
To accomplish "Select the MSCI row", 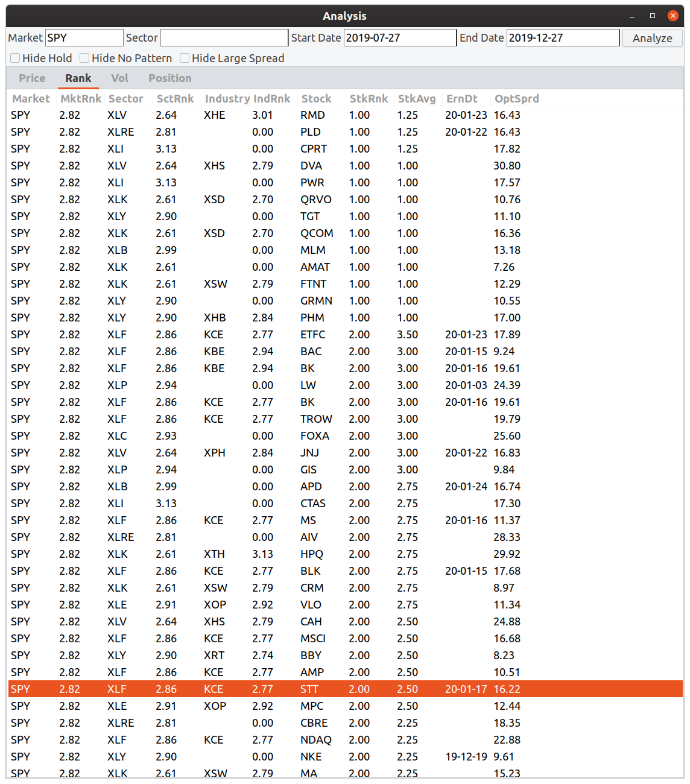I will pyautogui.click(x=346, y=639).
